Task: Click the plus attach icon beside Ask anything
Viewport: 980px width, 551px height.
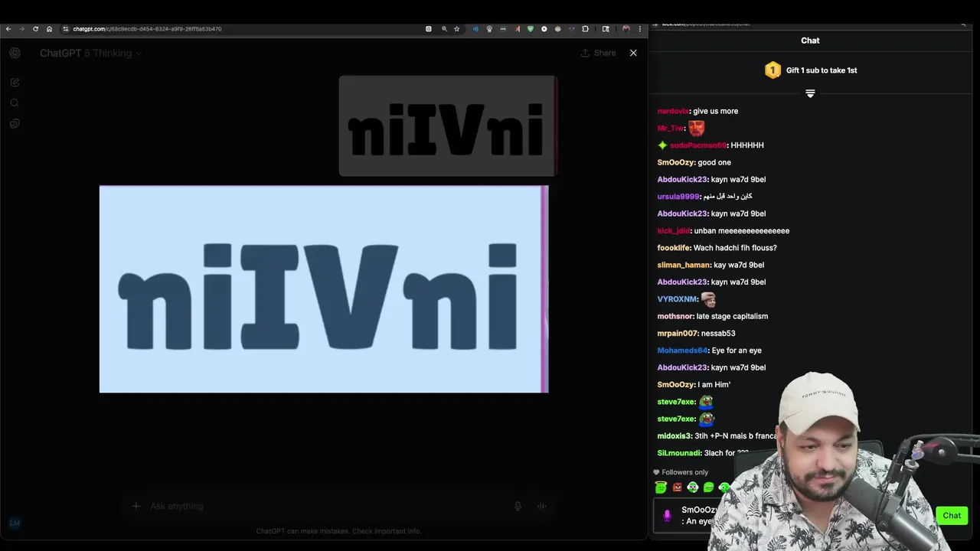Action: point(136,506)
